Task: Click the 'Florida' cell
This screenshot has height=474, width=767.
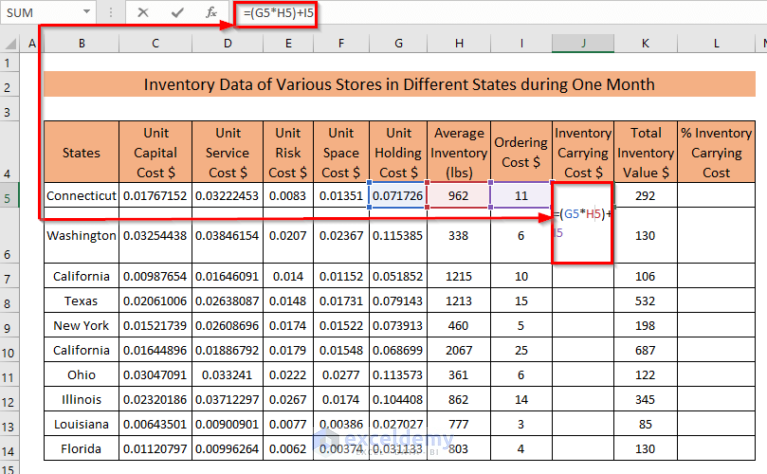Action: click(x=81, y=448)
